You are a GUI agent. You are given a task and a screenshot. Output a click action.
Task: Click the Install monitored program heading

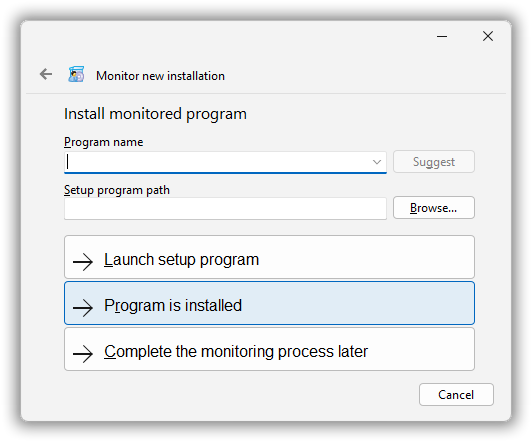coord(155,114)
